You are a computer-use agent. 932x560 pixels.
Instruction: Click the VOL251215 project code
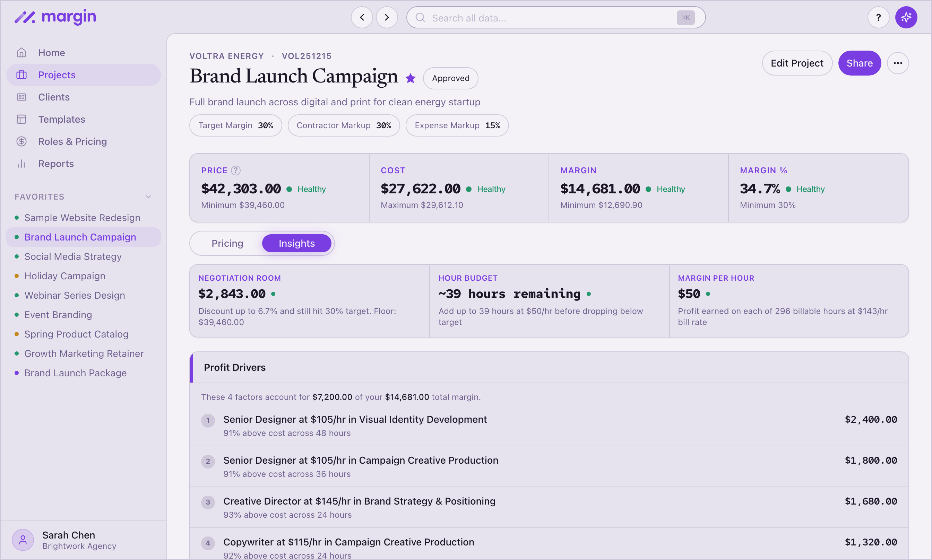pos(307,56)
